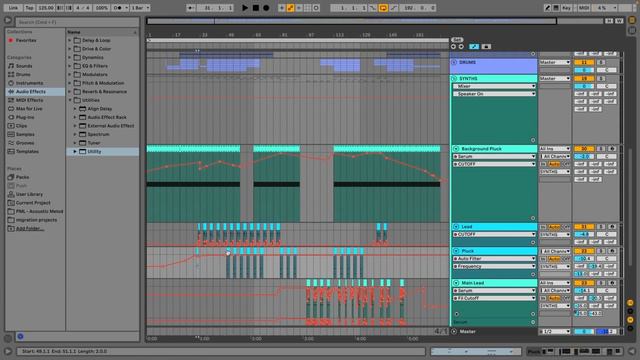Toggle the Loop switch in control bar
Image resolution: width=640 pixels, height=360 pixels.
coord(383,8)
